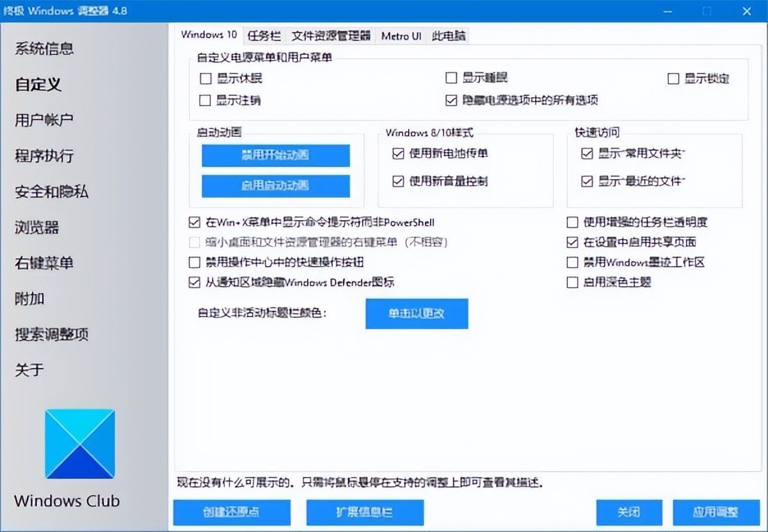This screenshot has width=768, height=532.
Task: Uncheck 显示常用文件夹 checkbox
Action: click(x=587, y=153)
